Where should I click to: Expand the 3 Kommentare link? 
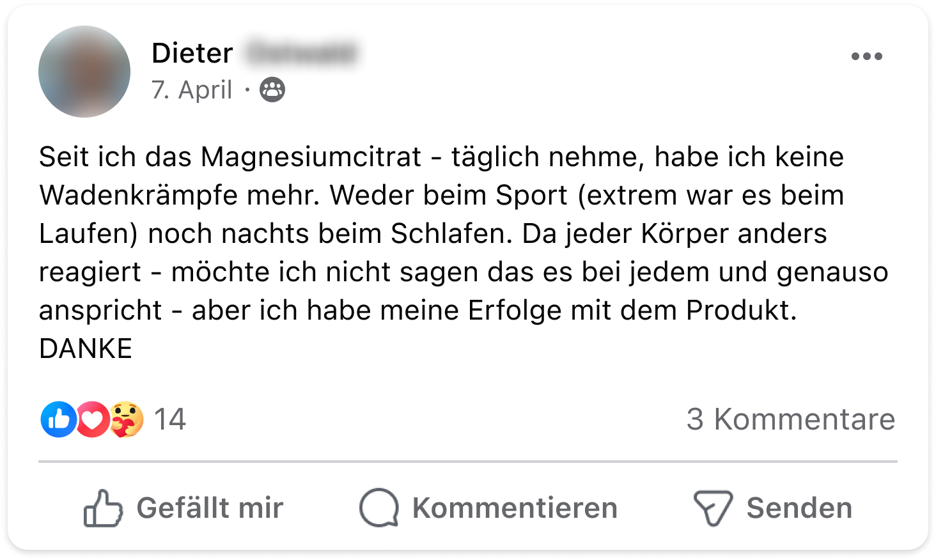tap(791, 419)
